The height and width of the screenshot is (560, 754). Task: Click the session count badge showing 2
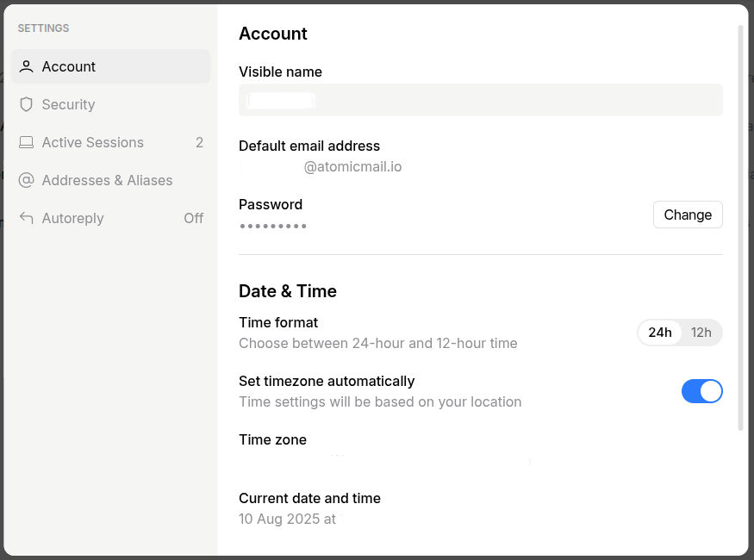[x=199, y=142]
